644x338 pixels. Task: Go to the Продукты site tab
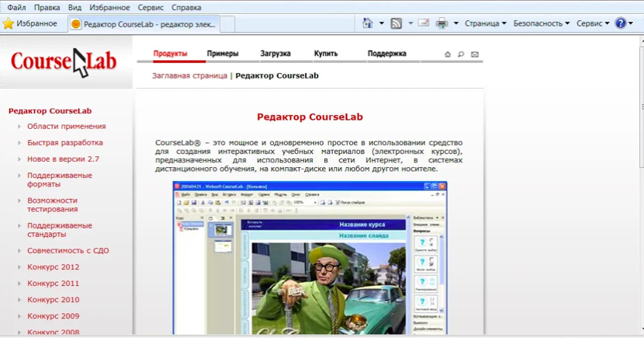pyautogui.click(x=171, y=54)
